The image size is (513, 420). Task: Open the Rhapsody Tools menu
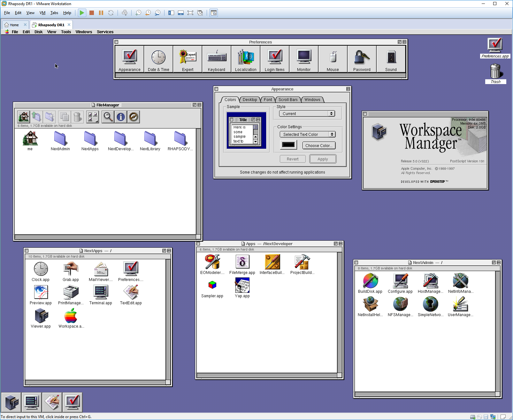[66, 32]
